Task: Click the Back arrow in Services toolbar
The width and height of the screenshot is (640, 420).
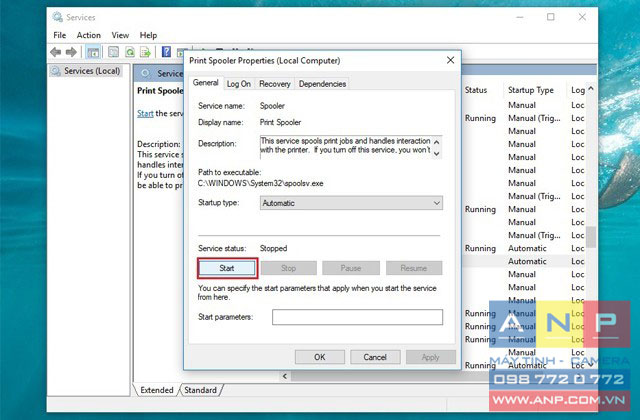Action: [56, 52]
